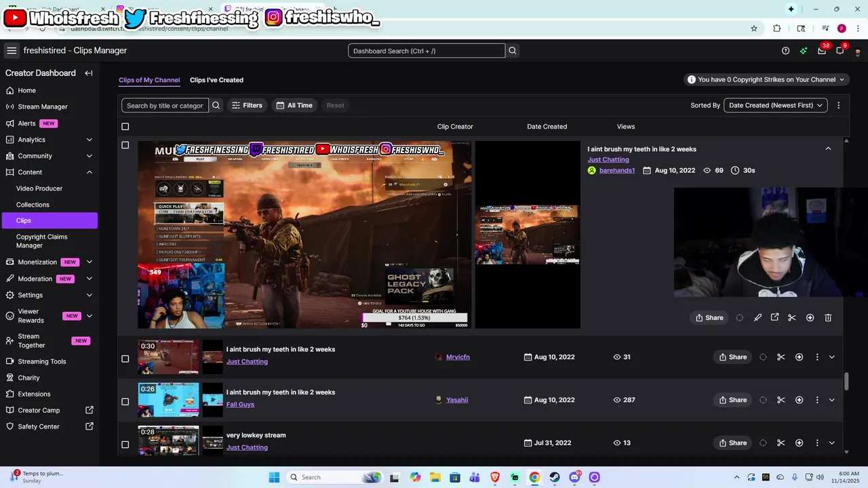This screenshot has width=868, height=488.
Task: Open notifications with 9 badge
Action: [840, 51]
